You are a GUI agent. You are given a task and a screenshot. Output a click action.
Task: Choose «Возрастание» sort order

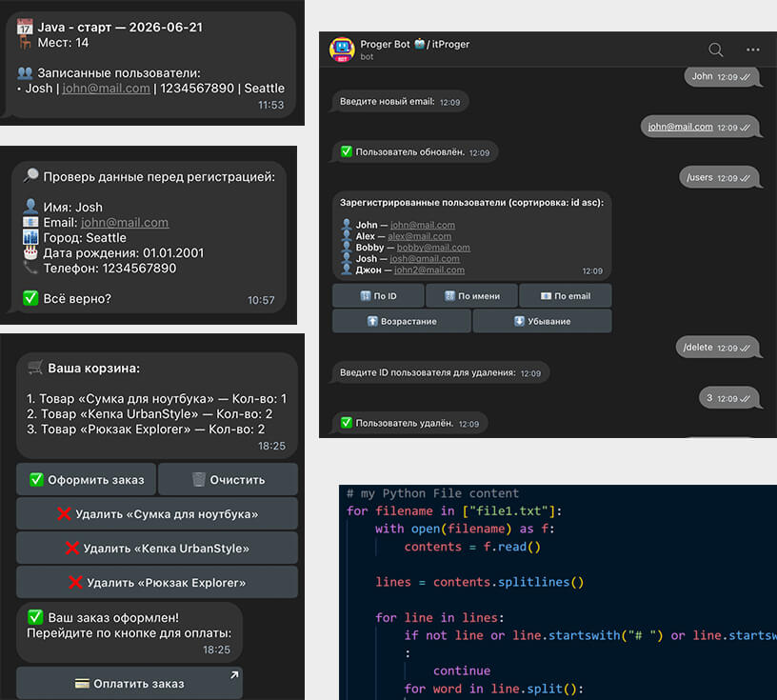coord(402,321)
